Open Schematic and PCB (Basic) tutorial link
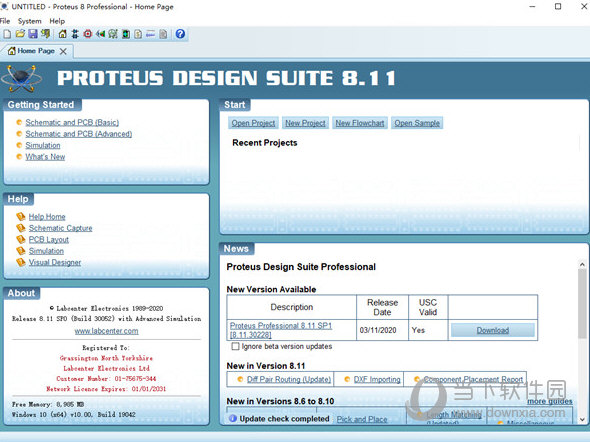The width and height of the screenshot is (590, 442). (x=72, y=122)
